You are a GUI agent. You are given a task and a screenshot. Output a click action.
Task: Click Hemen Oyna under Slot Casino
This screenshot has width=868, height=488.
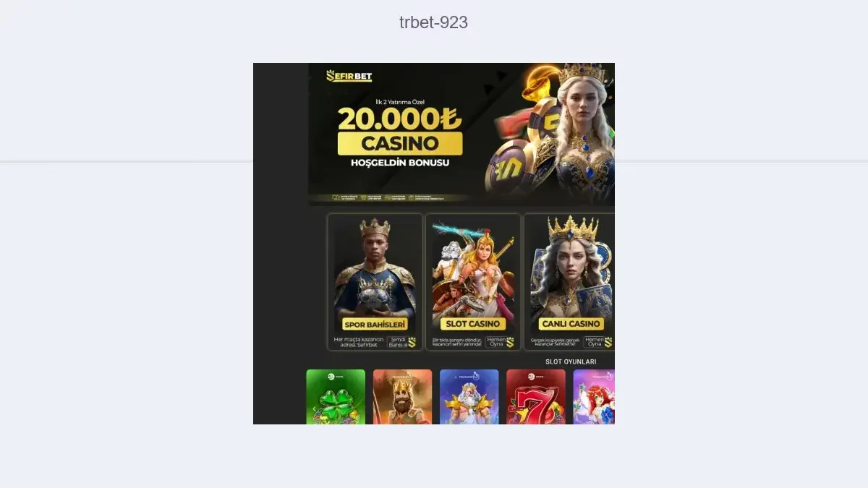pos(496,342)
